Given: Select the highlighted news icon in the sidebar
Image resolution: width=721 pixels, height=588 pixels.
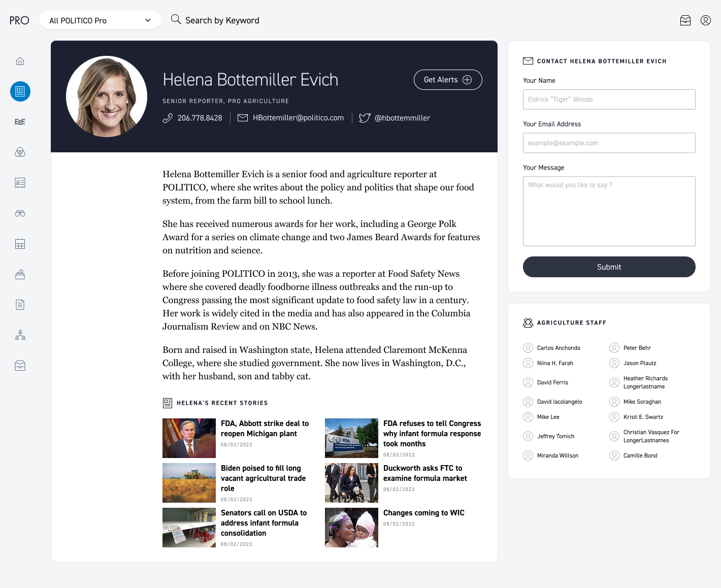Looking at the screenshot, I should coord(20,91).
